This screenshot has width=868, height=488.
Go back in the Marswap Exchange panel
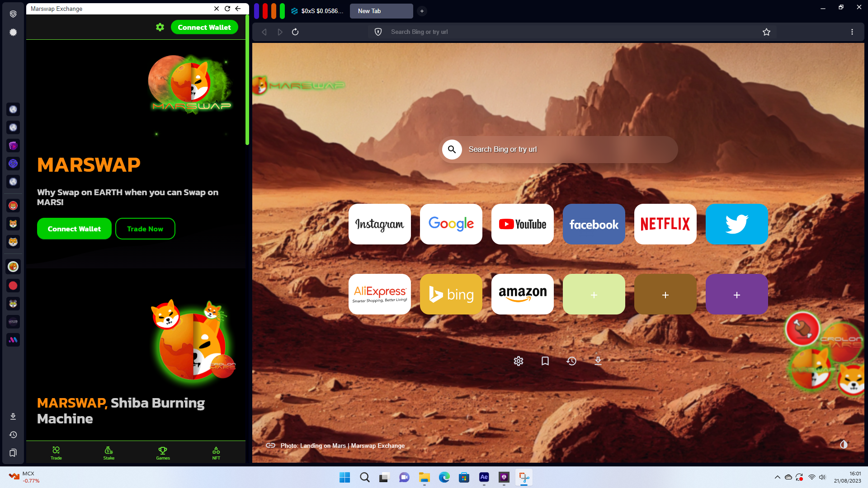coord(238,9)
